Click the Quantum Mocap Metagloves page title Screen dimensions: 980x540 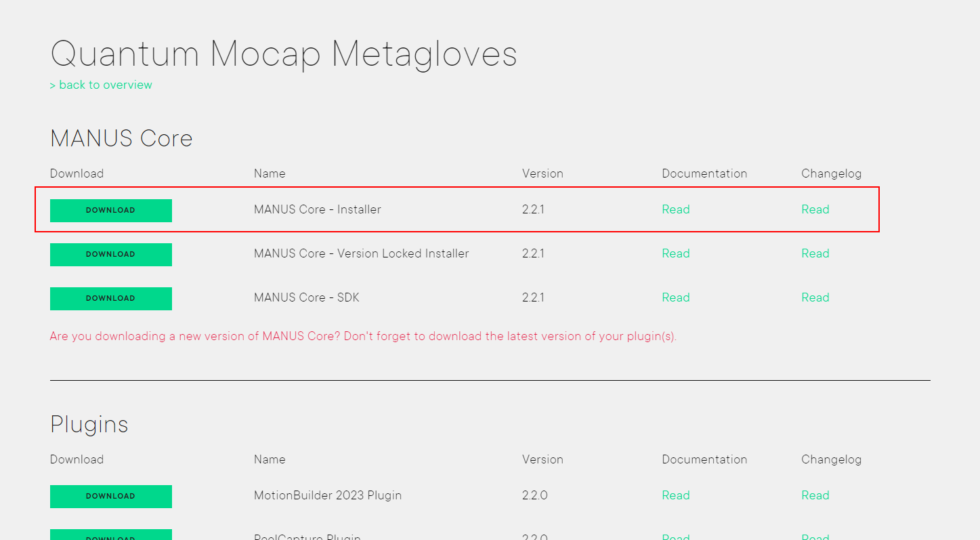(284, 54)
